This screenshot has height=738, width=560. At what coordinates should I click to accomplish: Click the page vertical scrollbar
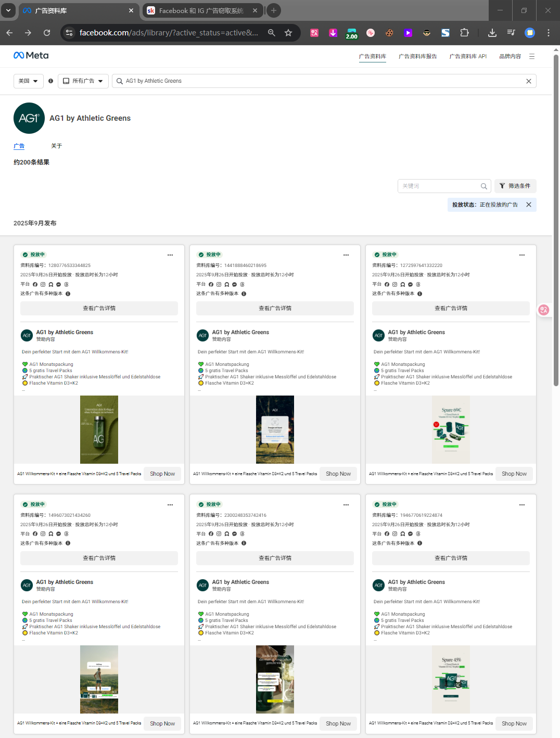(556, 219)
